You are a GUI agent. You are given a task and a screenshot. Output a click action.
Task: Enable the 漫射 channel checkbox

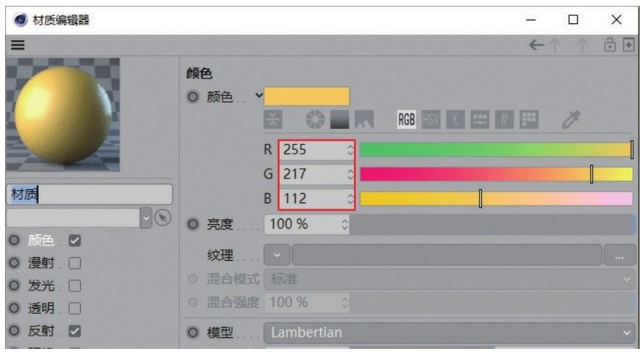75,263
